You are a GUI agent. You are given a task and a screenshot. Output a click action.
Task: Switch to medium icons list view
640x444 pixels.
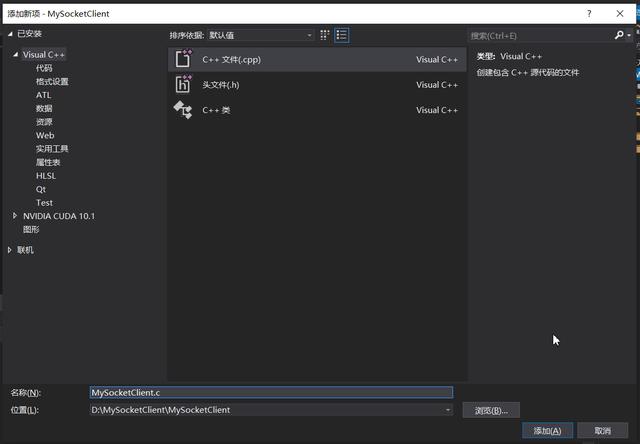click(x=342, y=35)
